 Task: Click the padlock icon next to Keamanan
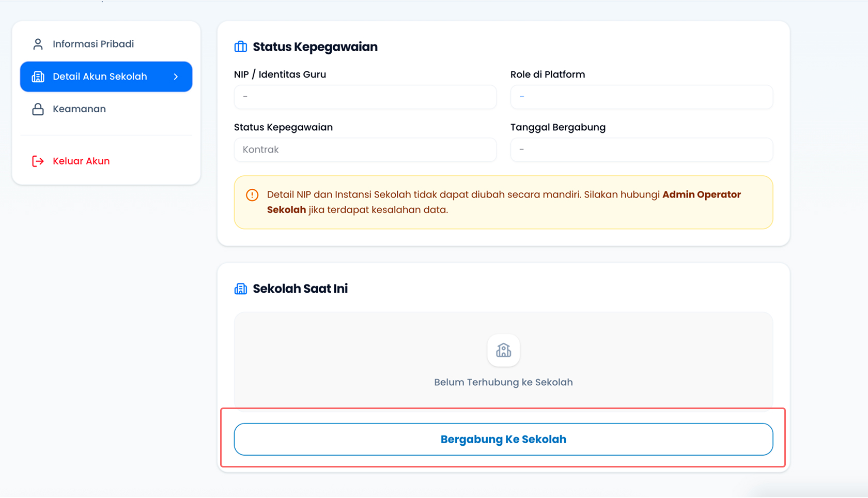click(x=38, y=109)
